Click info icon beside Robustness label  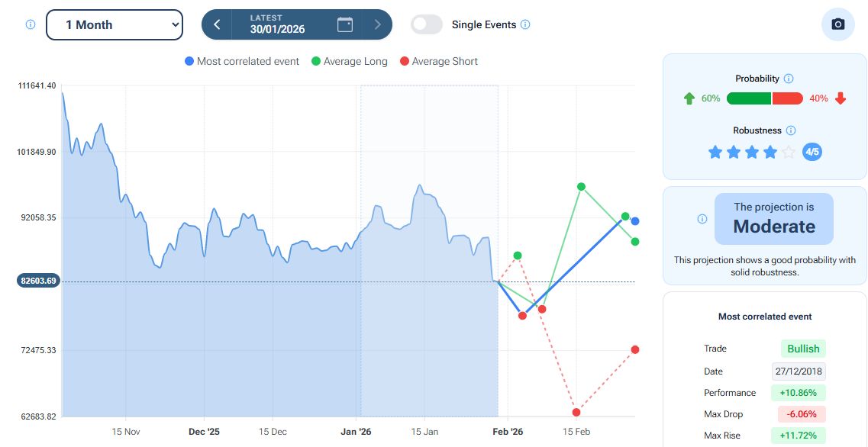pos(791,130)
